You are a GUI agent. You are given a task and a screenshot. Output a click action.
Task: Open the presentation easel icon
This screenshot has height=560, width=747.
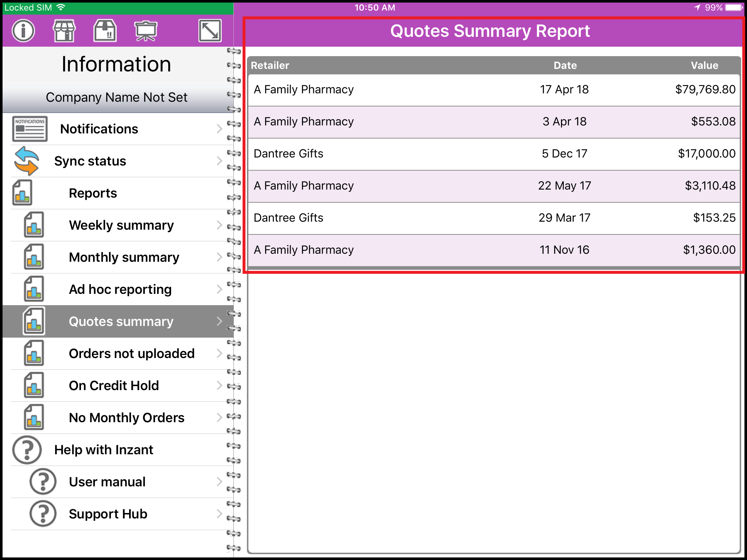click(146, 31)
